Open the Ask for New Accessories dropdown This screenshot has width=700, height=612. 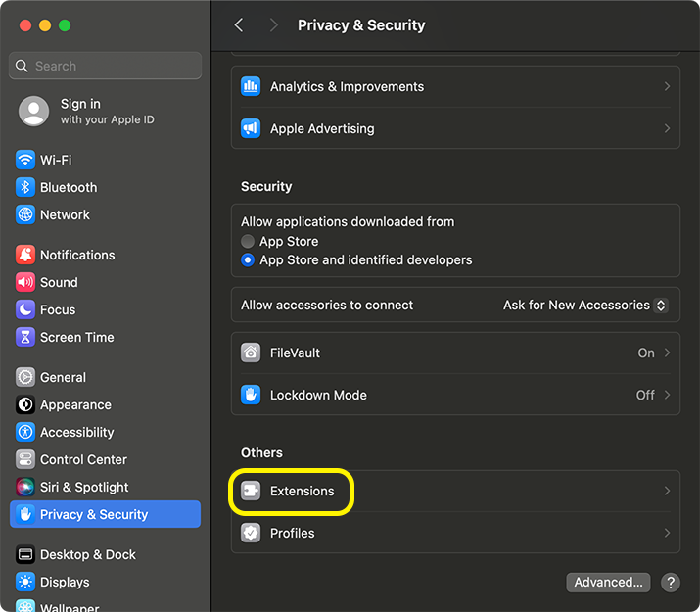point(584,306)
